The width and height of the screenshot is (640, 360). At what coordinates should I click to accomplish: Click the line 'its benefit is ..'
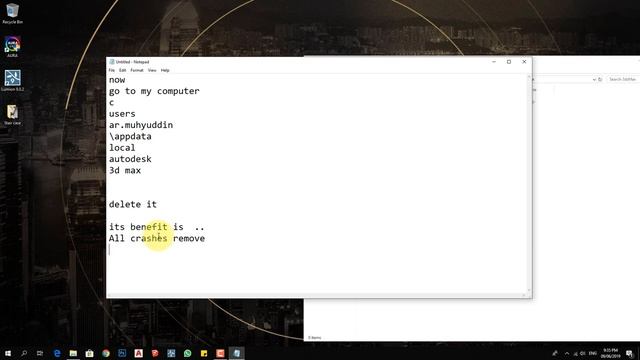156,227
